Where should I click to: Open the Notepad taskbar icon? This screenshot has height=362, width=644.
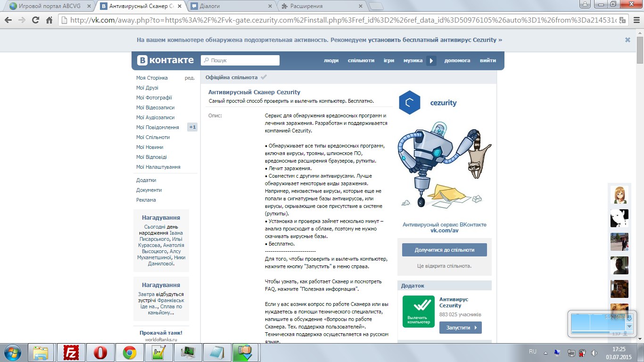tap(217, 353)
